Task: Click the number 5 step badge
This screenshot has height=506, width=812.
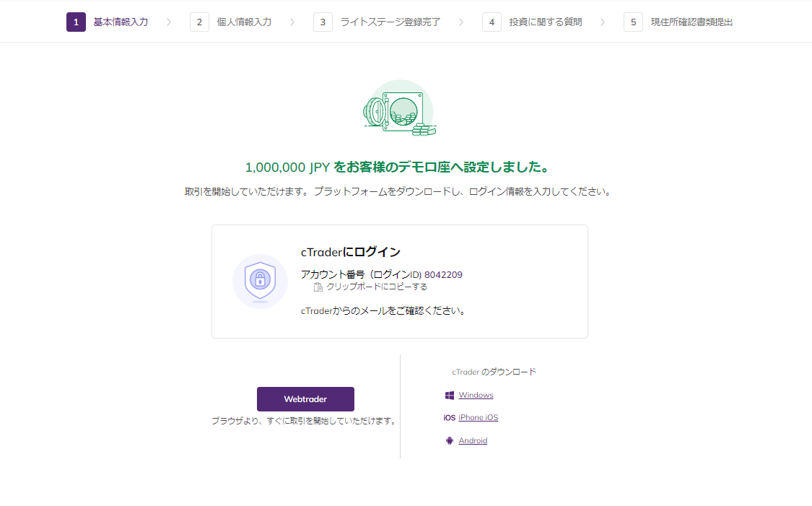Action: point(633,22)
